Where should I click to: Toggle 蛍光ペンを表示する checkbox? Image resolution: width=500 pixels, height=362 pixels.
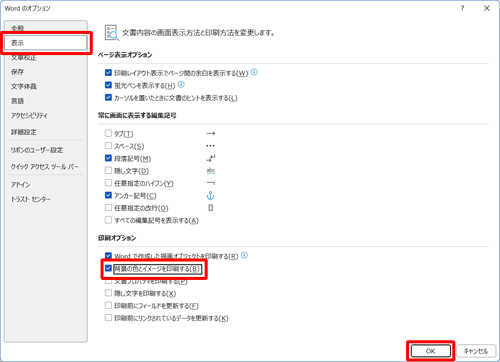(108, 85)
